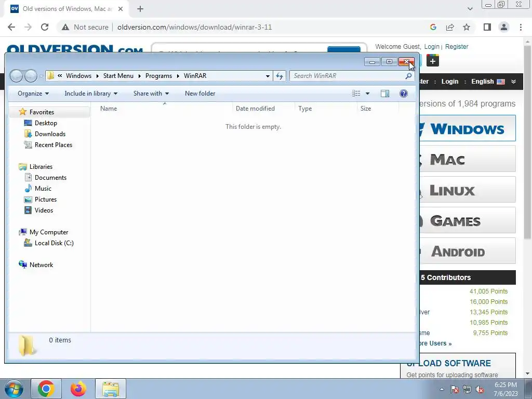Viewport: 532px width, 399px height.
Task: Open Downloads in the navigation pane
Action: point(50,134)
